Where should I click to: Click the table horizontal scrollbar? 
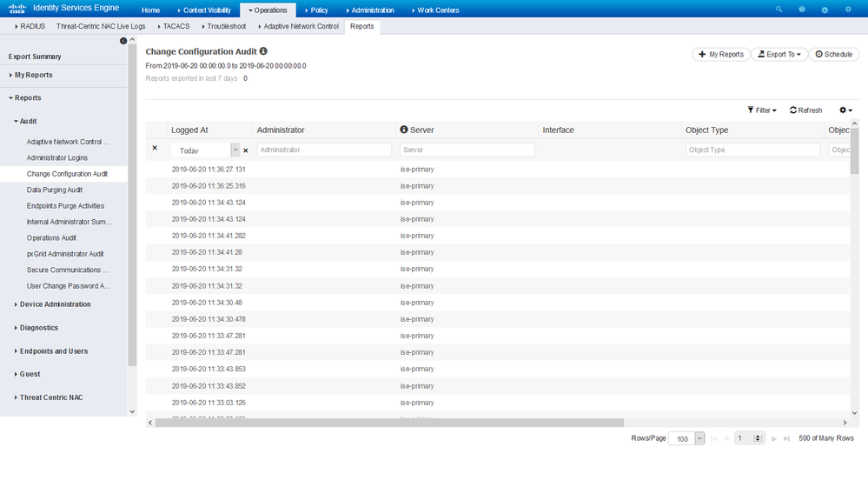coord(389,423)
